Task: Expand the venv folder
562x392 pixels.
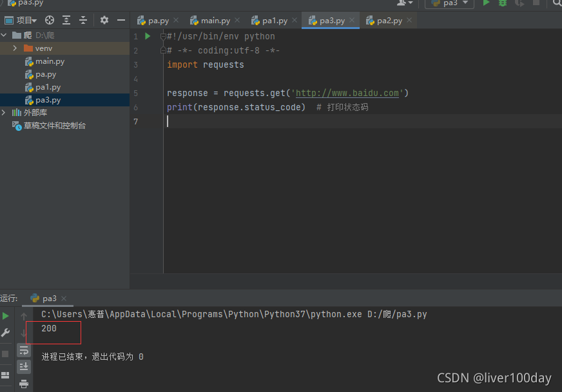Action: click(x=15, y=48)
